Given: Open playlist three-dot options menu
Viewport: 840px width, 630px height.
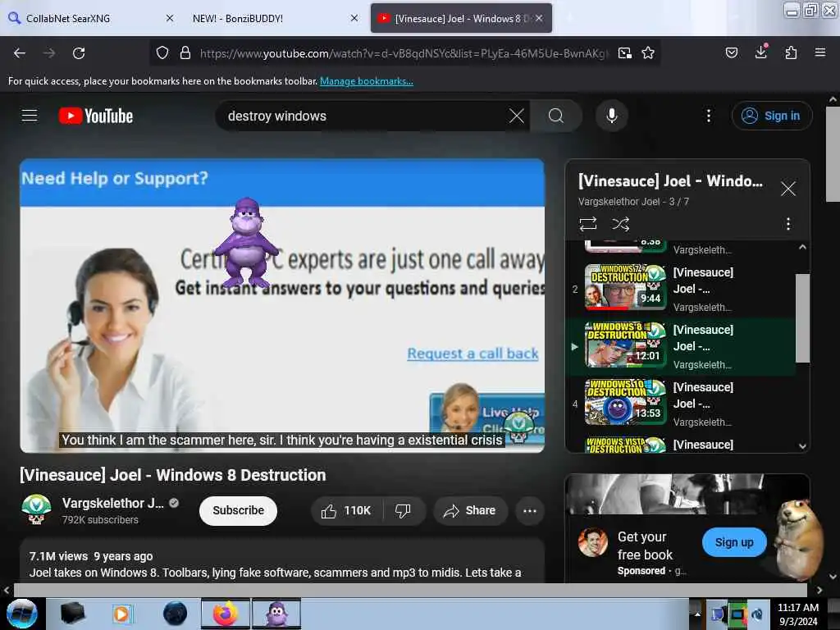Looking at the screenshot, I should 788,223.
